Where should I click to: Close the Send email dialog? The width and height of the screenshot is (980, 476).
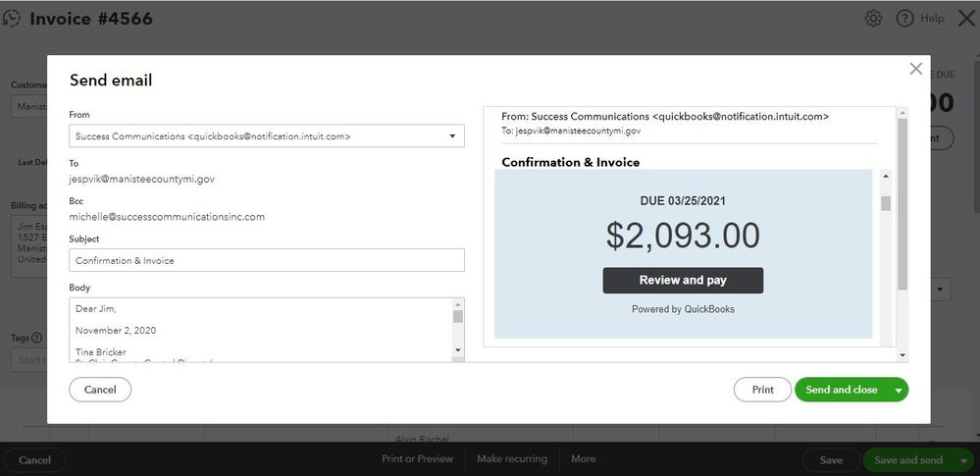[x=915, y=69]
